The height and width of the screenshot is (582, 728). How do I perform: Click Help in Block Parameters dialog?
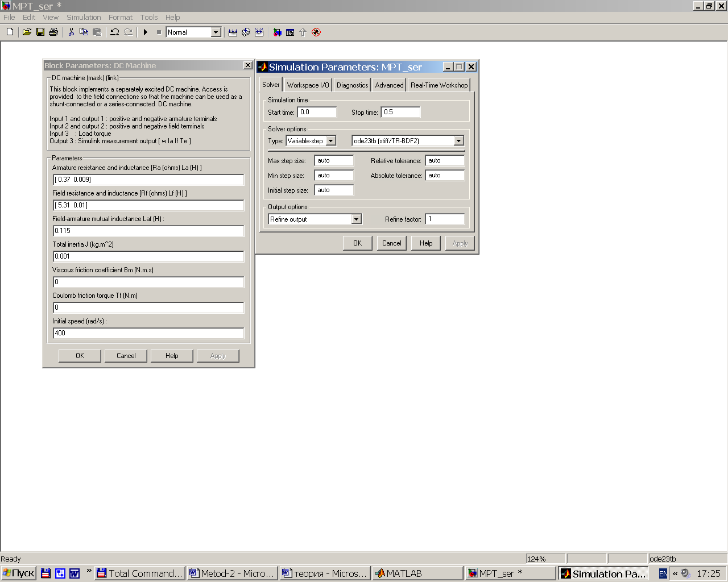pos(172,356)
